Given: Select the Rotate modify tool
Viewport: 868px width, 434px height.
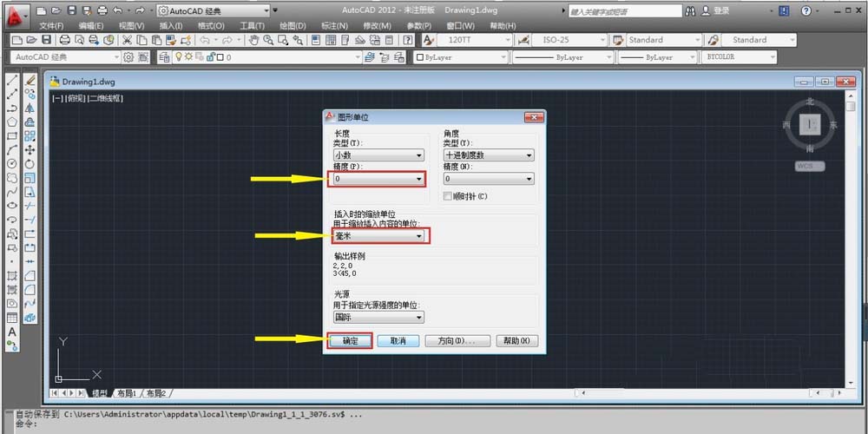Looking at the screenshot, I should 30,164.
